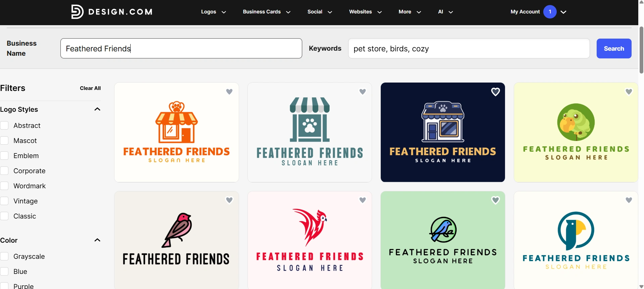Open the teal paw storefront logo design
The height and width of the screenshot is (289, 644).
[x=310, y=132]
